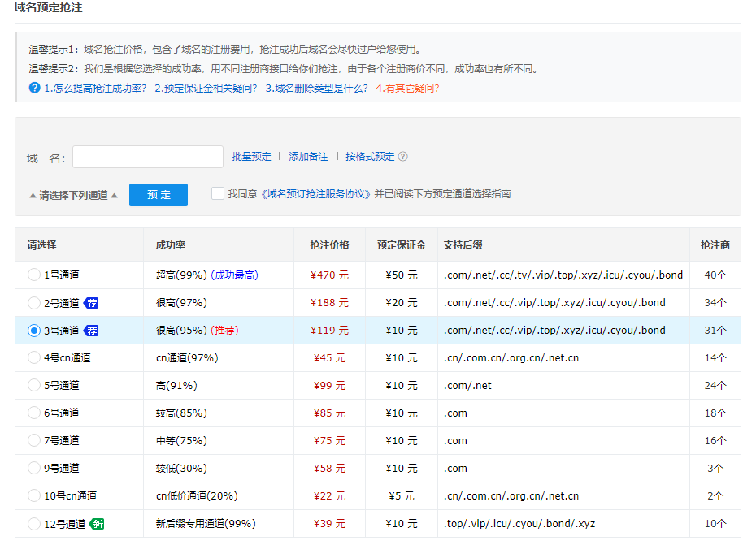Click the ¥119 元 price cell
The width and height of the screenshot is (756, 545).
click(x=329, y=330)
